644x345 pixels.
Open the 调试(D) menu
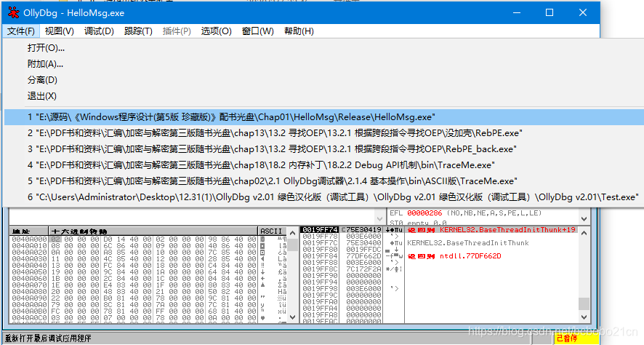tap(99, 31)
